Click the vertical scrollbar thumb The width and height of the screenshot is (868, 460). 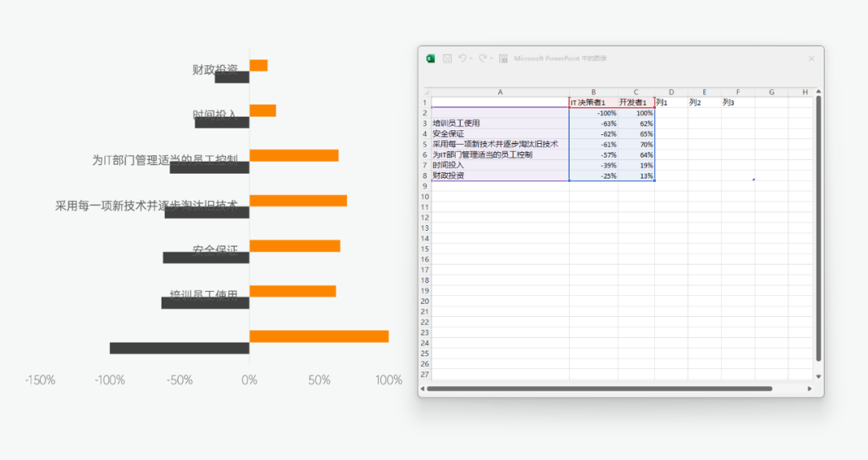(x=818, y=229)
